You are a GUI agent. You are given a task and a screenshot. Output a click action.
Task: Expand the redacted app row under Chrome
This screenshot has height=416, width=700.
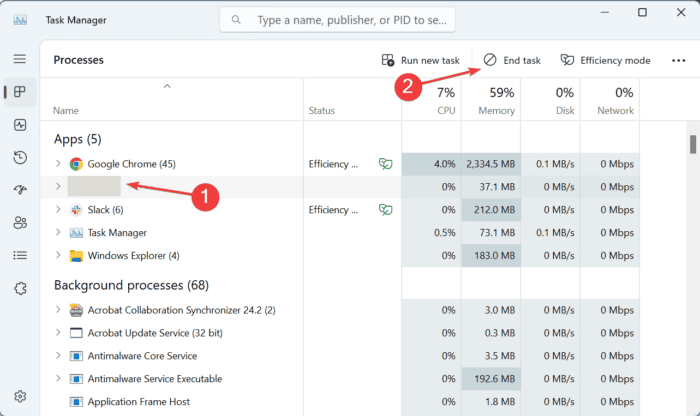click(58, 186)
